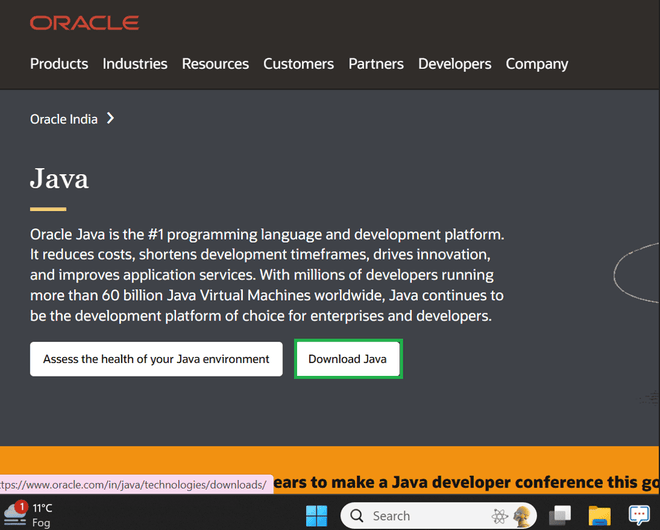Viewport: 660px width, 530px height.
Task: Open the Developers menu
Action: [x=454, y=64]
